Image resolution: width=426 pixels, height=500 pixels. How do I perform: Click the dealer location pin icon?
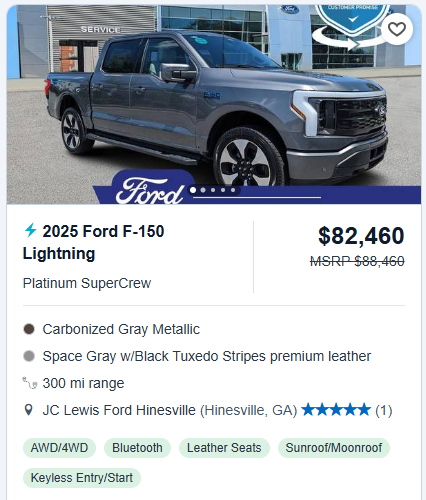29,410
